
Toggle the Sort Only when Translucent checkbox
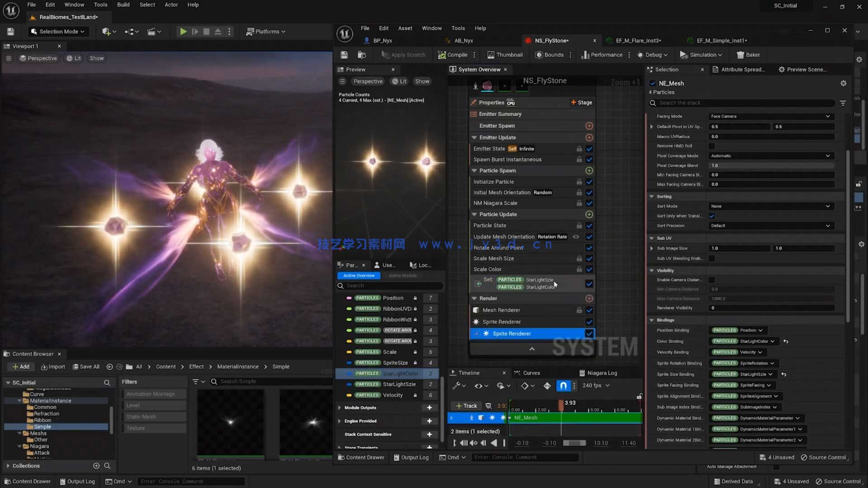coord(712,216)
